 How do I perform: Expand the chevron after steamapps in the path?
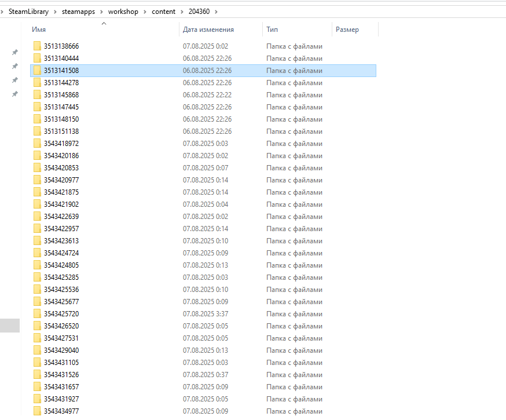(x=102, y=12)
